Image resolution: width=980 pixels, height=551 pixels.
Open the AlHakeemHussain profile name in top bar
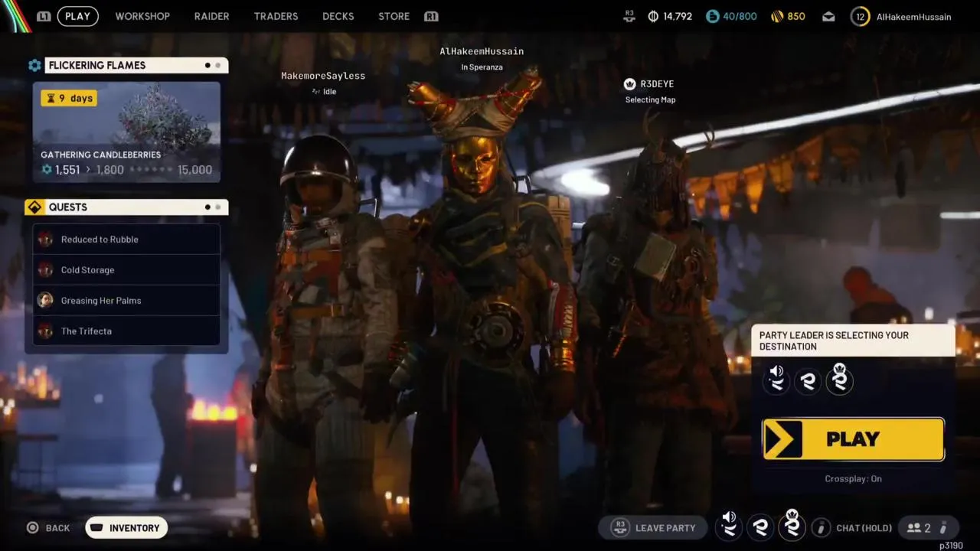tap(913, 17)
